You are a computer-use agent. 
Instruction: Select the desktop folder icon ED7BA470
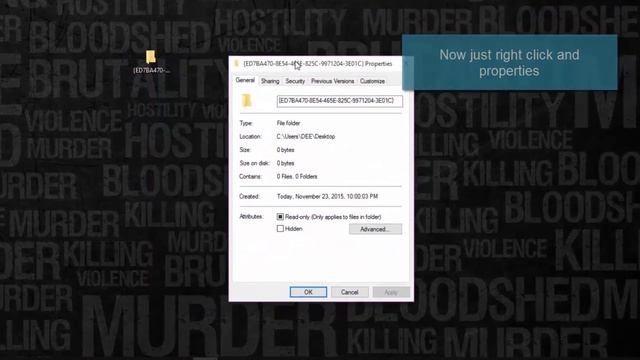coord(151,57)
